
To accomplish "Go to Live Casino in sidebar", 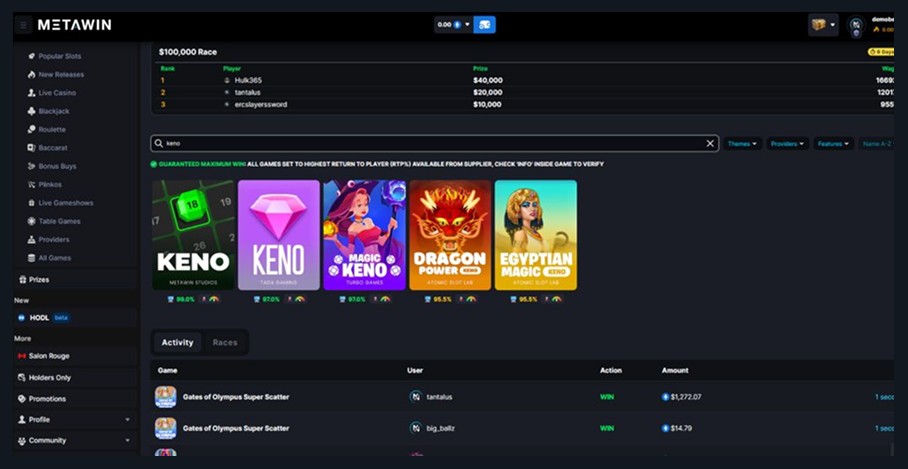I will [57, 93].
